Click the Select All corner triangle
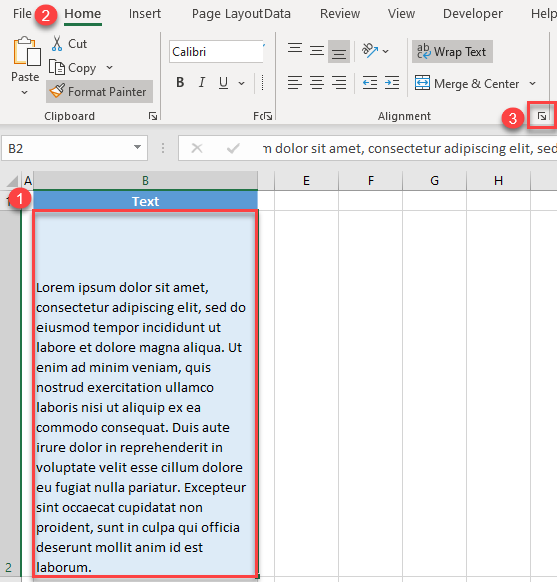 coord(12,181)
